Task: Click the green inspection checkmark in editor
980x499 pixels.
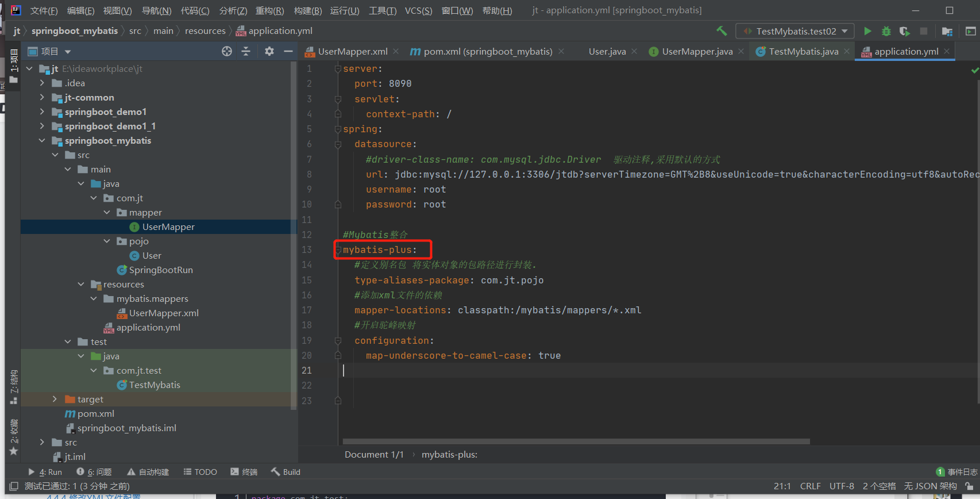Action: click(975, 70)
